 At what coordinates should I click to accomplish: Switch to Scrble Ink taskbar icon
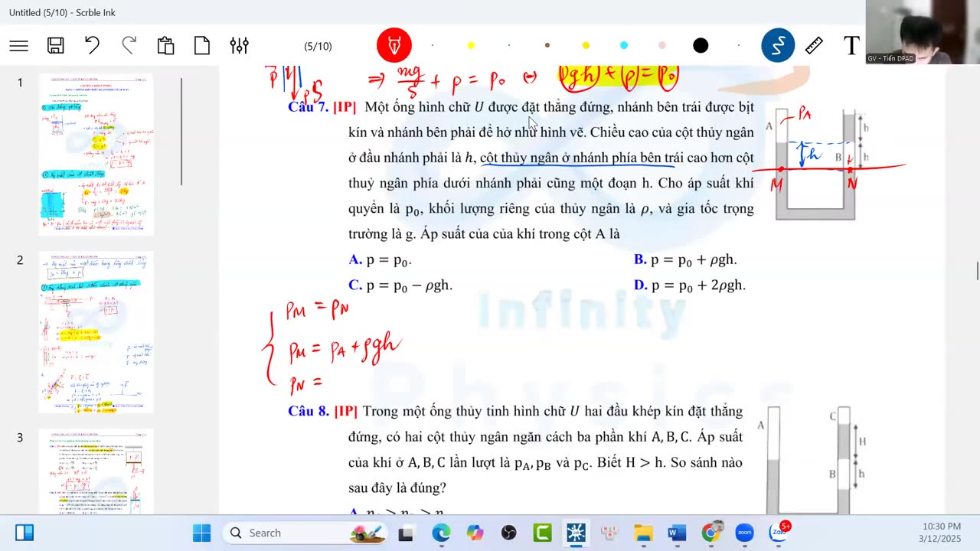coord(576,533)
